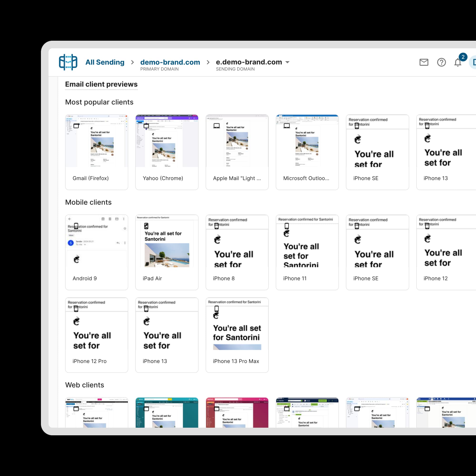Click the help question mark icon
Viewport: 476px width, 476px height.
click(441, 62)
